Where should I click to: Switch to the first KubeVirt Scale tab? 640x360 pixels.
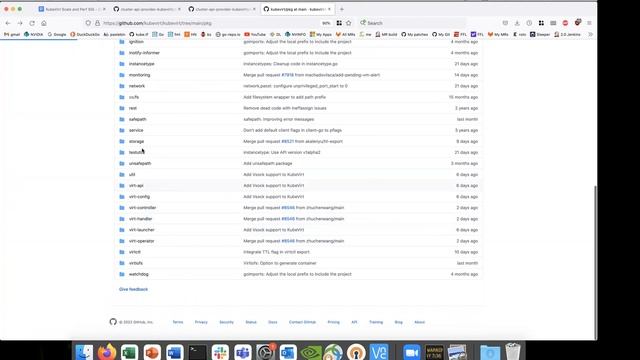(72, 9)
